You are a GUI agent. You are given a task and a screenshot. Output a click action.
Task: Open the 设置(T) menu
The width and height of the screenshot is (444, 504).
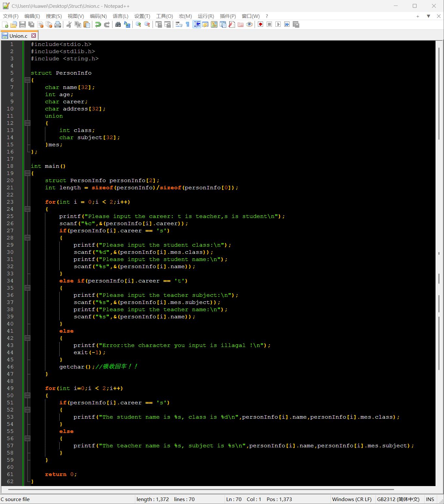[x=142, y=16]
